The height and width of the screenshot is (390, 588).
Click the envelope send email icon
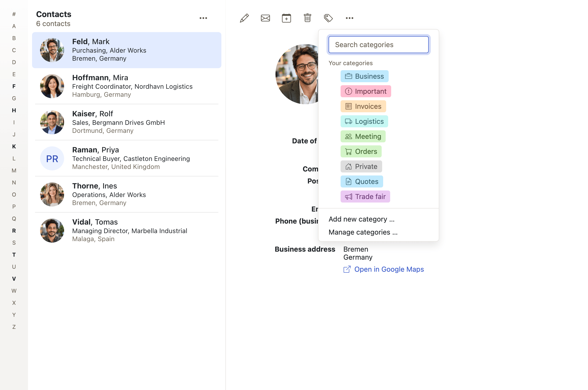[265, 18]
